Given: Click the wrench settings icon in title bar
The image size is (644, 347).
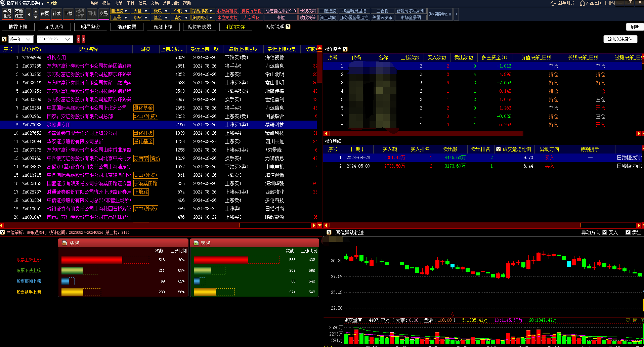Looking at the screenshot, I should pos(612,3).
